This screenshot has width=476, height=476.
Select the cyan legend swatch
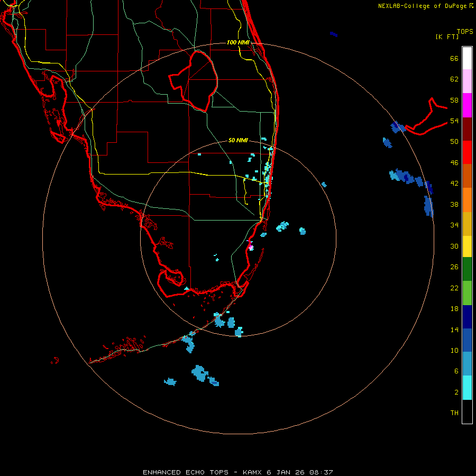click(x=467, y=388)
